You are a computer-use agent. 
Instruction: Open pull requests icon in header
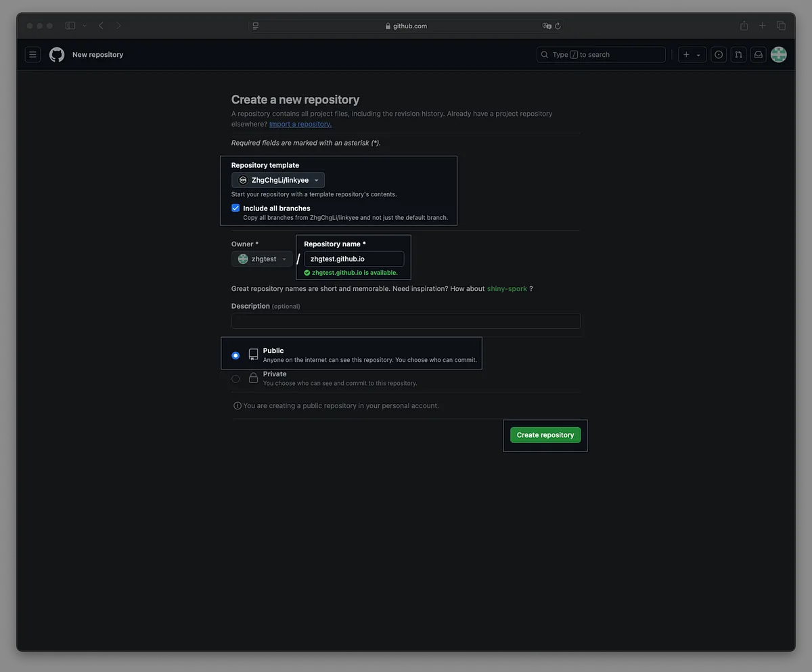coord(738,55)
